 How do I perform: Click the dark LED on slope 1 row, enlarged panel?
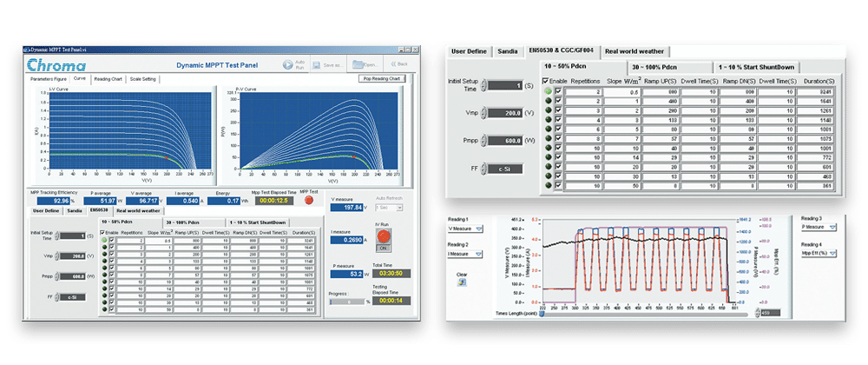(x=549, y=101)
